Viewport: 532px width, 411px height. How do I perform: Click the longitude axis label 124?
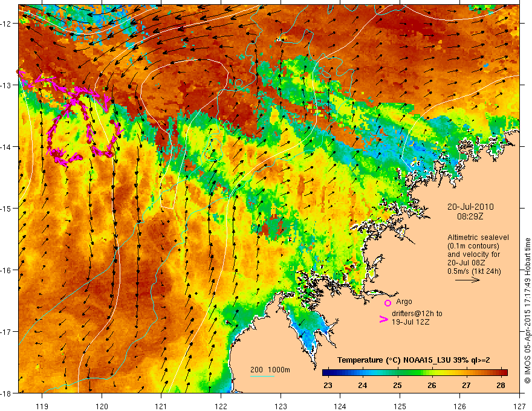point(340,406)
